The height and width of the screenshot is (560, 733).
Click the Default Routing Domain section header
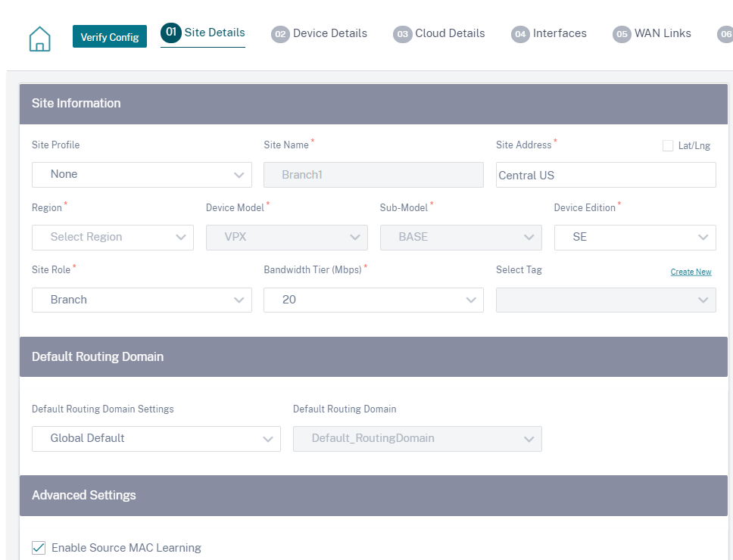click(x=373, y=357)
